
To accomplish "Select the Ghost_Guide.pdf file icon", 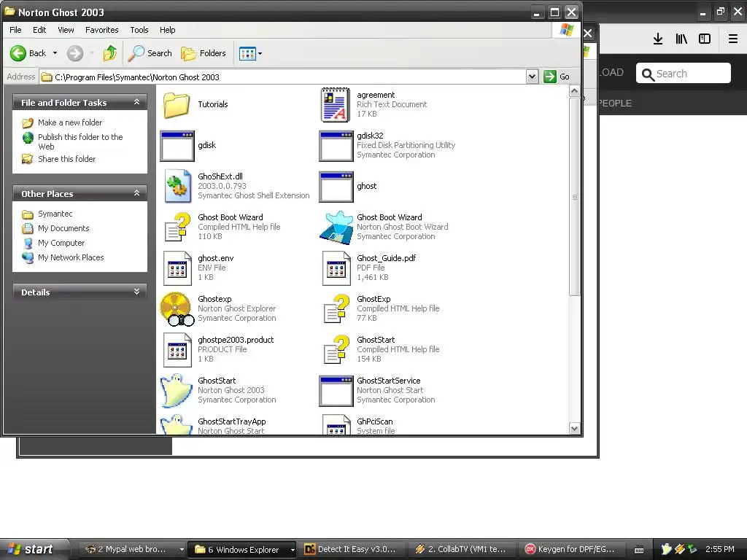I will coord(336,268).
